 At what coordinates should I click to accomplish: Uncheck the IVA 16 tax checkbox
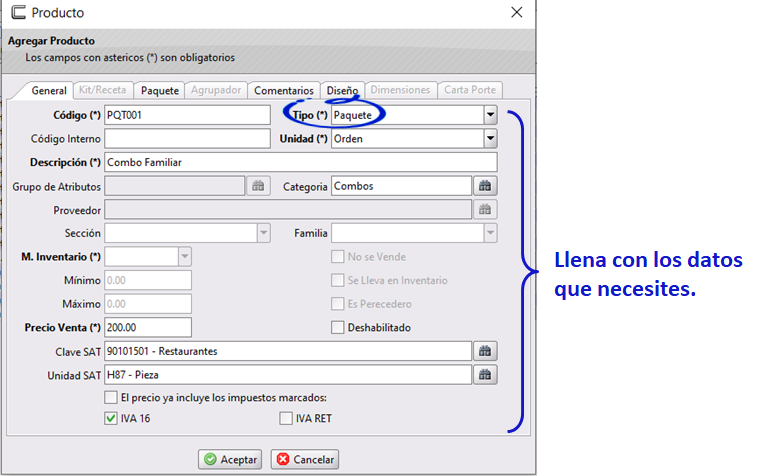(x=110, y=418)
